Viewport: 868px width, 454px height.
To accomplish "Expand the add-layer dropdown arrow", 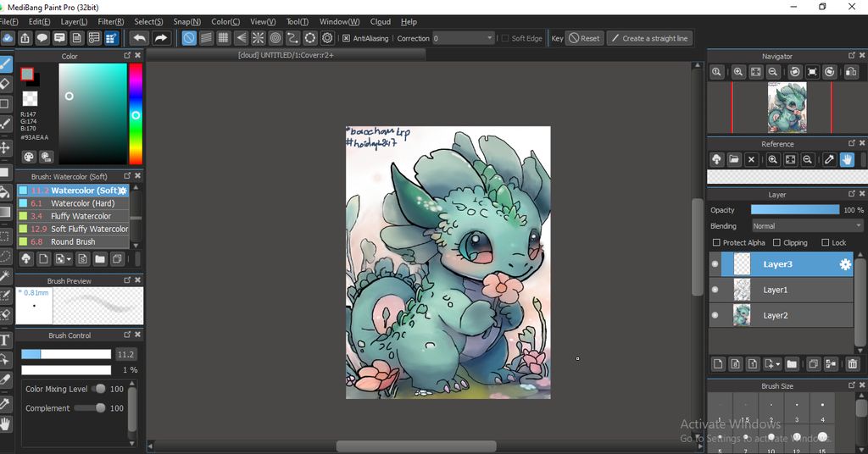I will (776, 364).
